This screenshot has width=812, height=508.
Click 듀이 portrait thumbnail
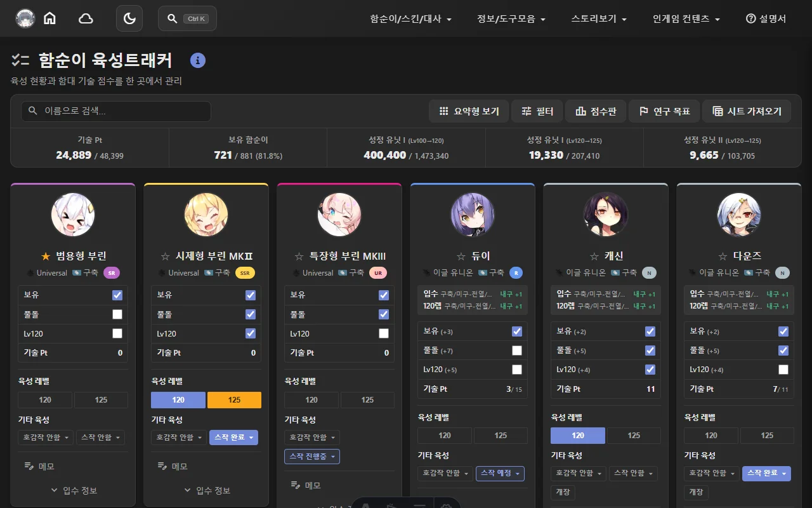pyautogui.click(x=473, y=215)
